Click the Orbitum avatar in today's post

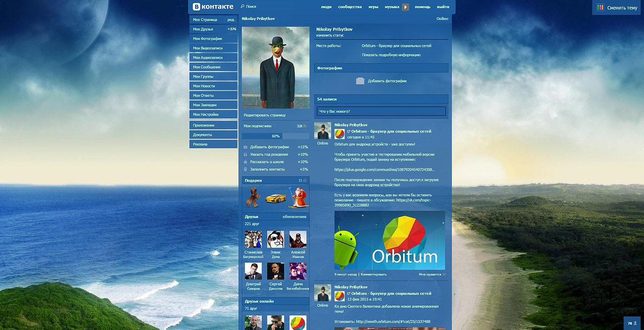pyautogui.click(x=340, y=134)
